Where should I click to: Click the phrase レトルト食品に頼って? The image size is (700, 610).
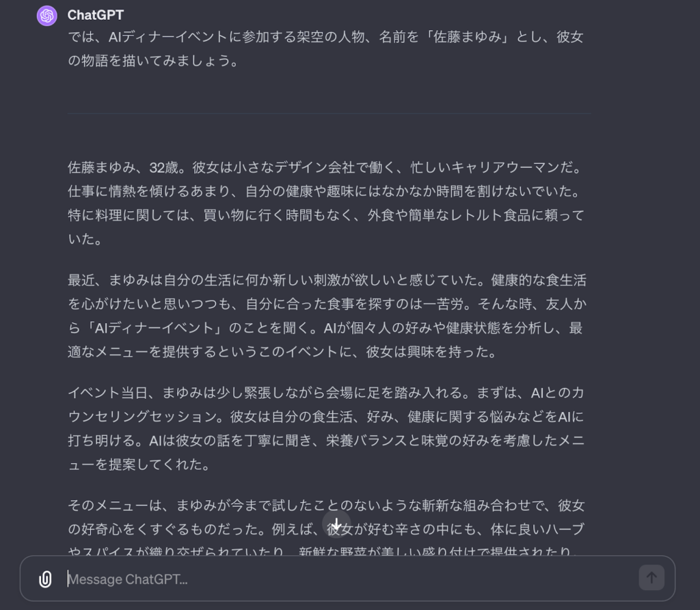pos(517,216)
